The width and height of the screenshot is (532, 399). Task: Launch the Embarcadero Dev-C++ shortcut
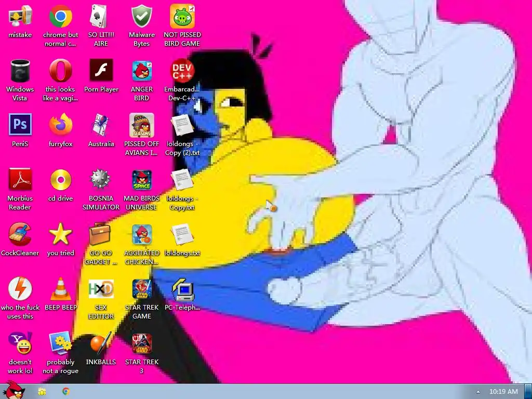(x=182, y=71)
